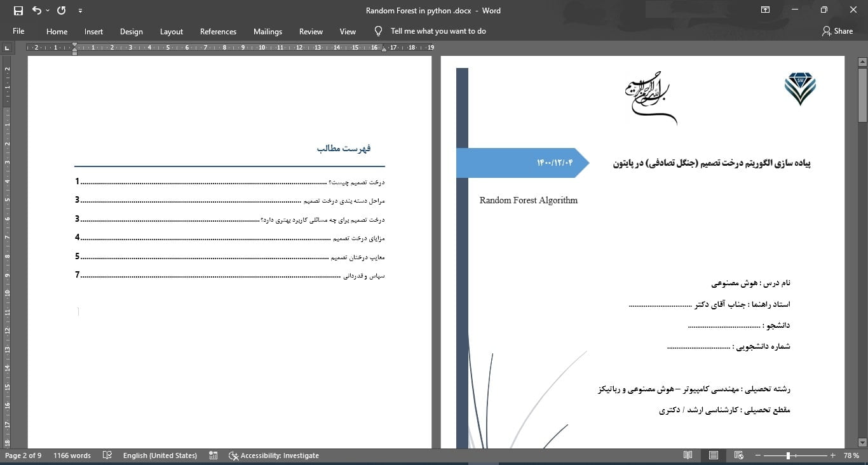Switch to the Review tab
The width and height of the screenshot is (868, 465).
tap(311, 31)
